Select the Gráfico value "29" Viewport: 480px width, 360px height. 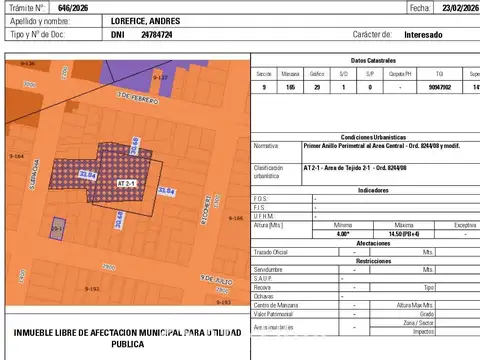click(317, 87)
